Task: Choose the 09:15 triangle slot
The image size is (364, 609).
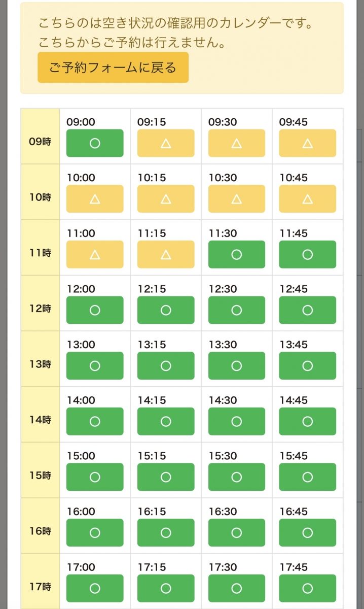Action: pyautogui.click(x=166, y=143)
